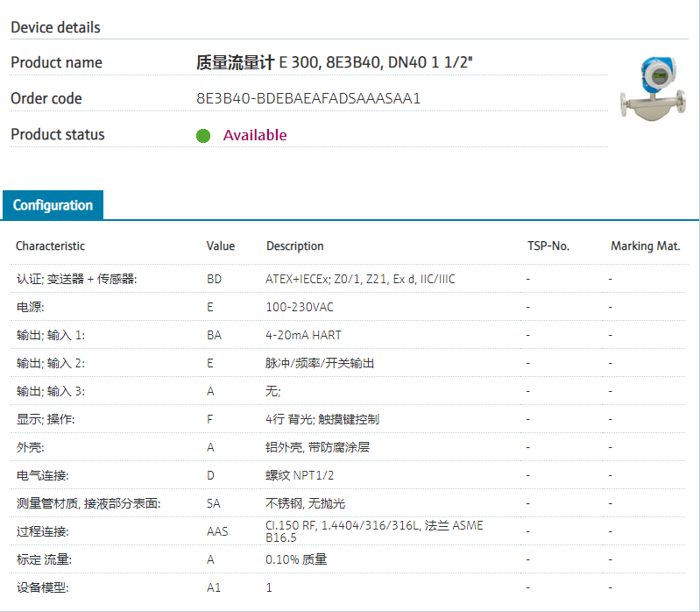
Task: Click the Available product status text
Action: (254, 135)
